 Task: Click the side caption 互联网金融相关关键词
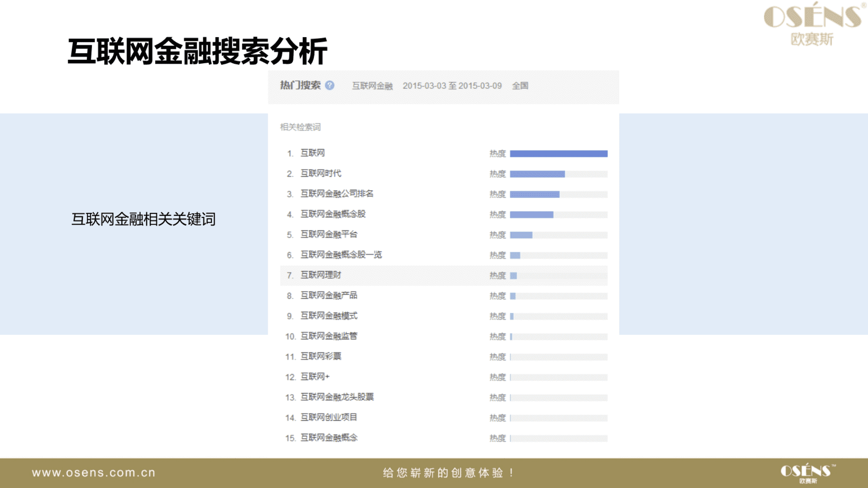coord(143,219)
